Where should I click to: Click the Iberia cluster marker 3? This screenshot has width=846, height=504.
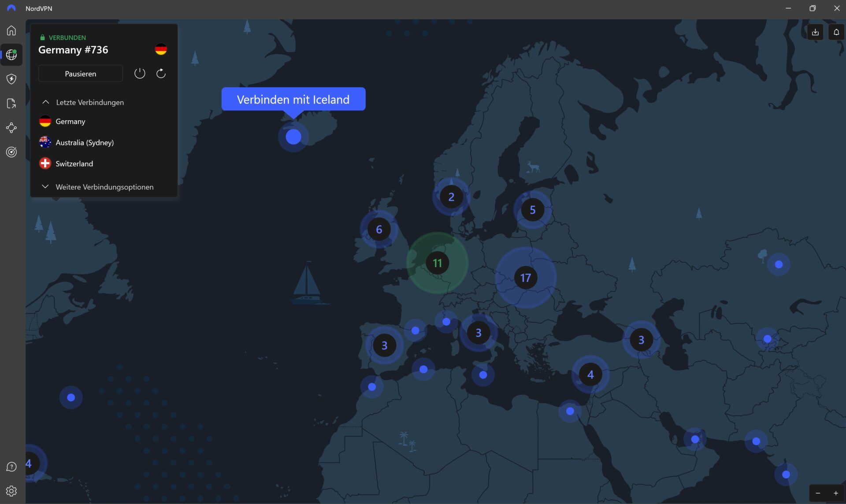click(384, 345)
